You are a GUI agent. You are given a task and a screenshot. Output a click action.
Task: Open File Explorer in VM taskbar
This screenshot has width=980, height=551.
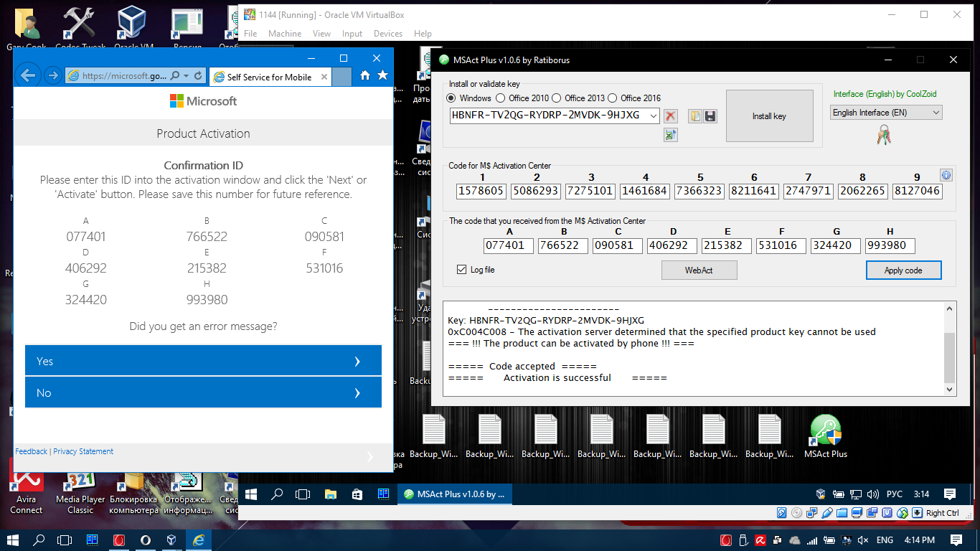coord(330,494)
